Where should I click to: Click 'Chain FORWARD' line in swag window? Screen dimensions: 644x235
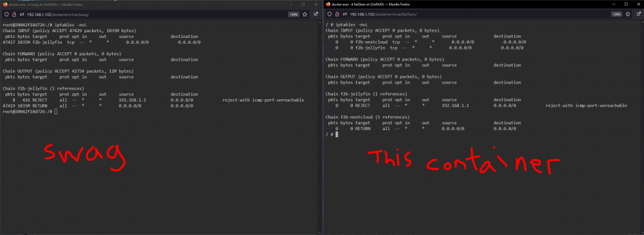click(62, 53)
